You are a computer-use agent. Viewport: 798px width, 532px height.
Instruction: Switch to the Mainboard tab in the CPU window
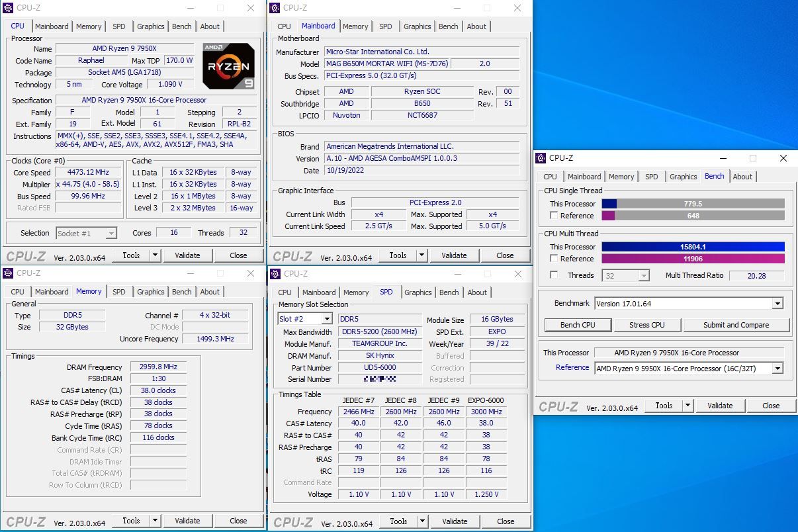(52, 26)
